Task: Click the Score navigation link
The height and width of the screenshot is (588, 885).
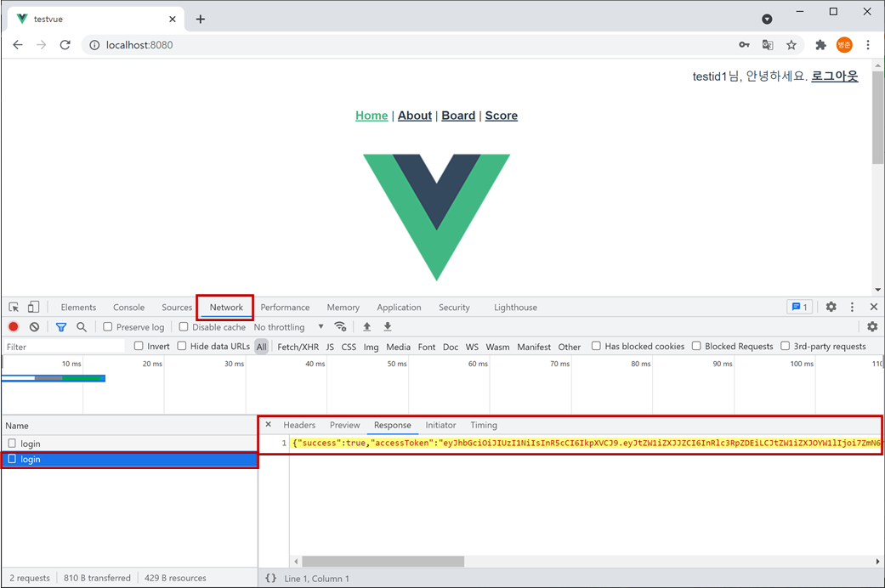Action: pyautogui.click(x=502, y=115)
